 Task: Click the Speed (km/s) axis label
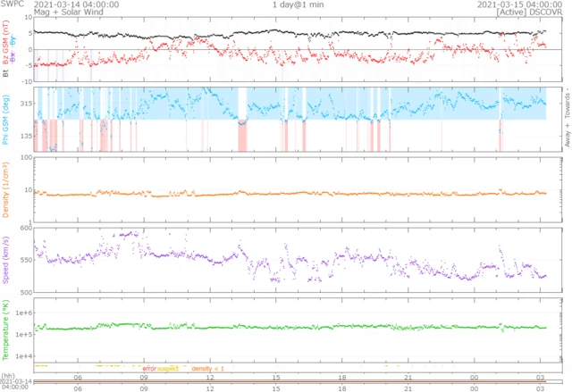6,260
